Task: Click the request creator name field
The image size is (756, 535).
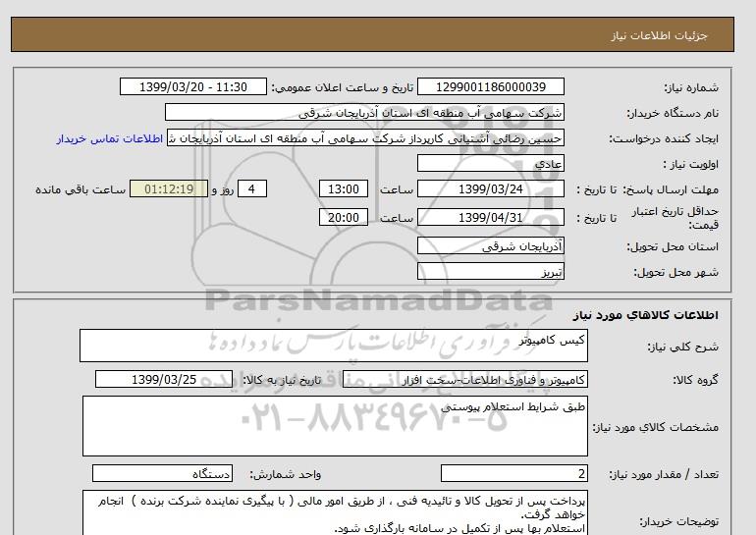Action: (x=365, y=137)
